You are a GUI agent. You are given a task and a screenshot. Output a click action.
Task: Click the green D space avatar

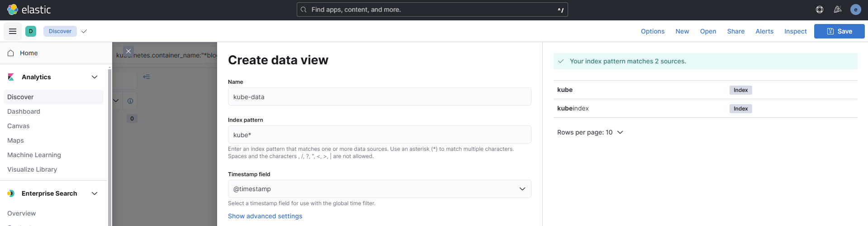tap(31, 31)
